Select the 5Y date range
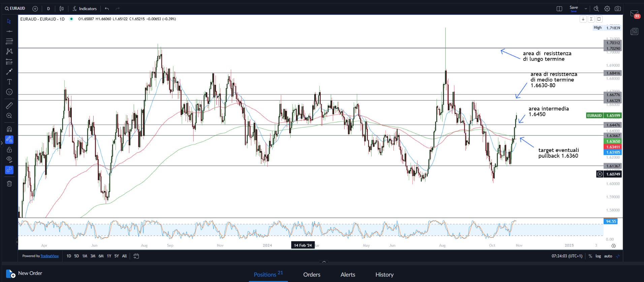Image resolution: width=644 pixels, height=282 pixels. click(x=117, y=256)
